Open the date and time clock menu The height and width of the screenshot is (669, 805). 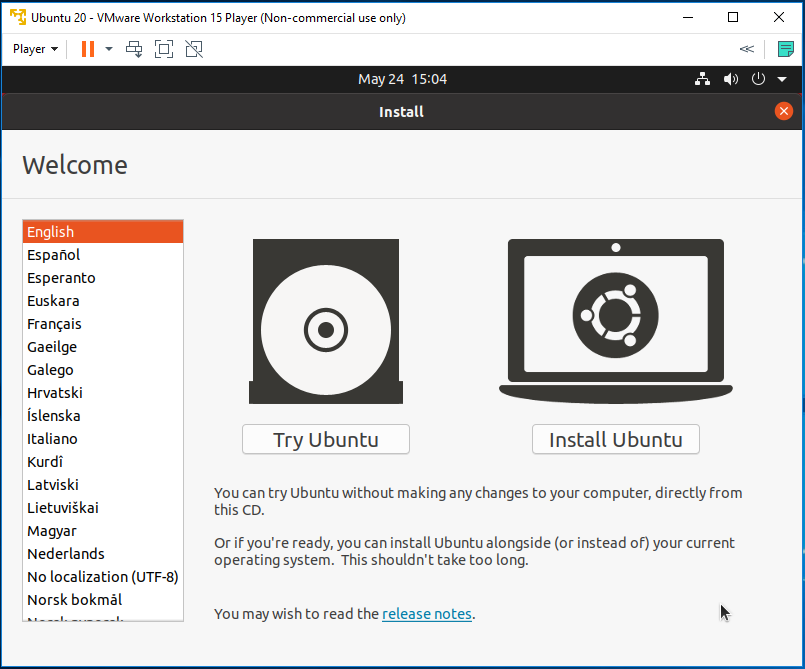coord(402,79)
